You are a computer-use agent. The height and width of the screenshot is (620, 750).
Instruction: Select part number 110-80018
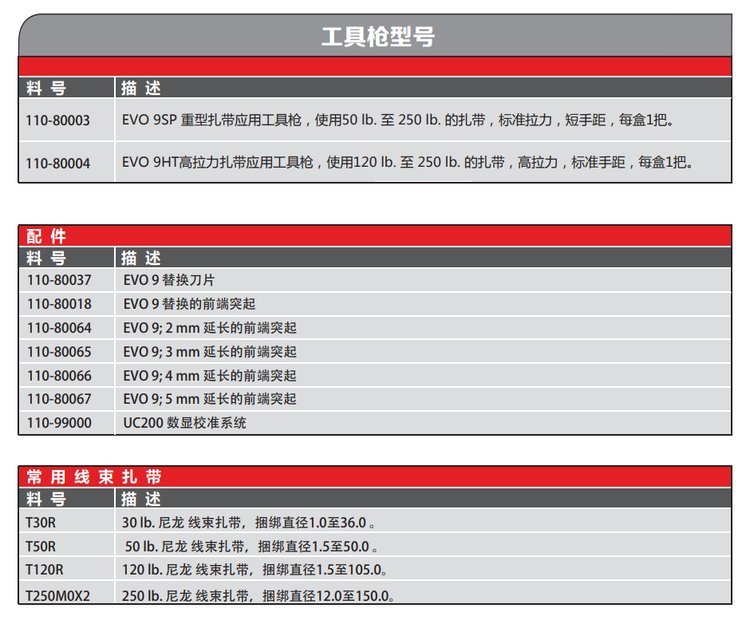[59, 304]
